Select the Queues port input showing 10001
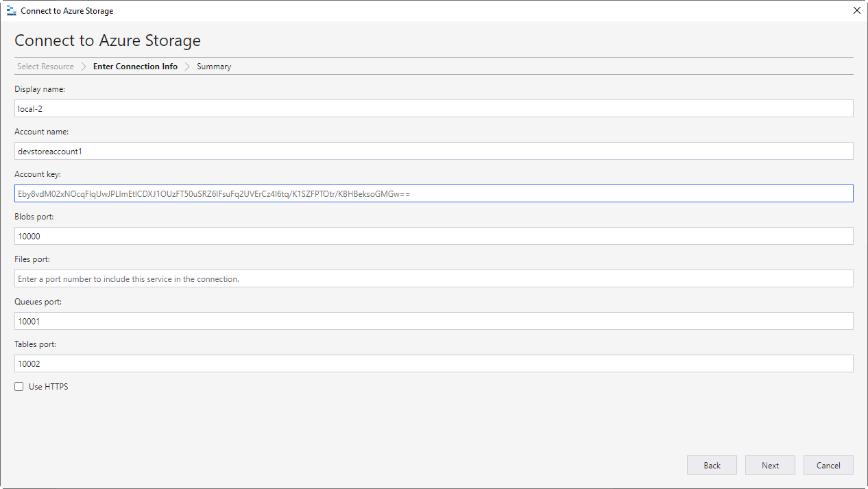This screenshot has height=489, width=868. click(433, 321)
